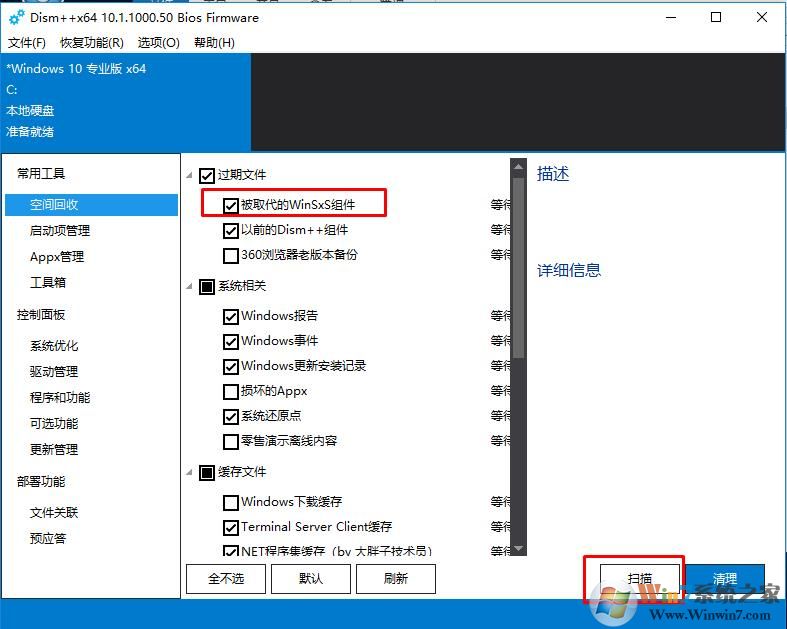The width and height of the screenshot is (787, 629).
Task: Select 启动项管理 in the sidebar
Action: tap(60, 230)
